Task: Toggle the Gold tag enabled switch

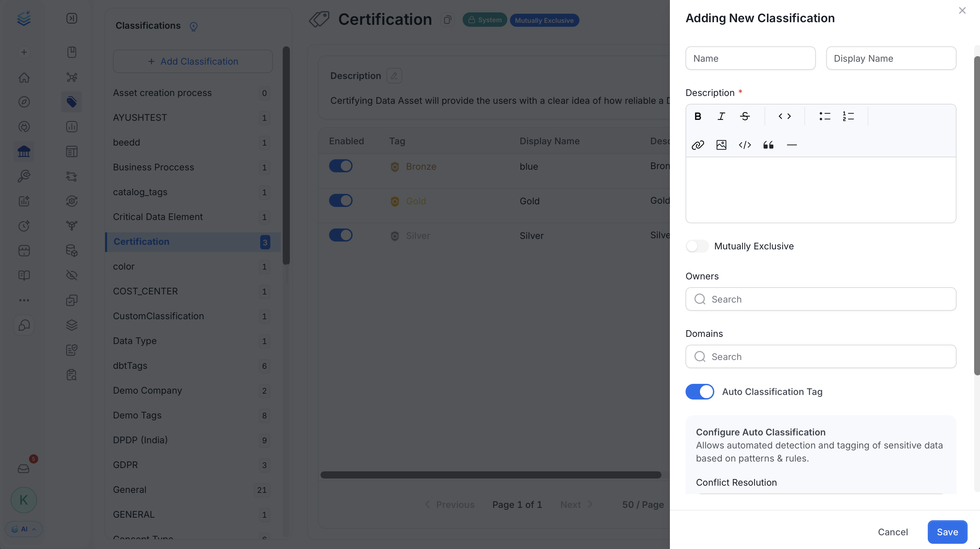Action: pos(340,200)
